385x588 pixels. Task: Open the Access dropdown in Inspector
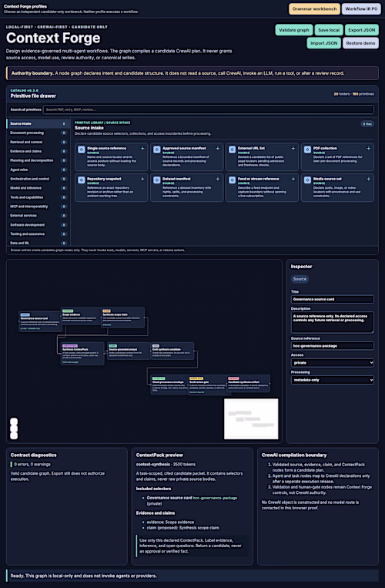[x=332, y=363]
